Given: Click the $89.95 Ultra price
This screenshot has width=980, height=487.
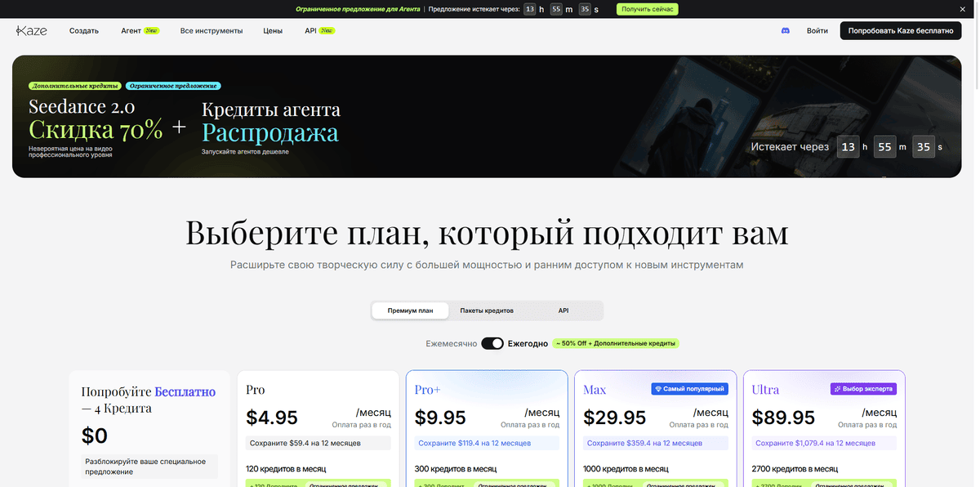Looking at the screenshot, I should point(783,418).
